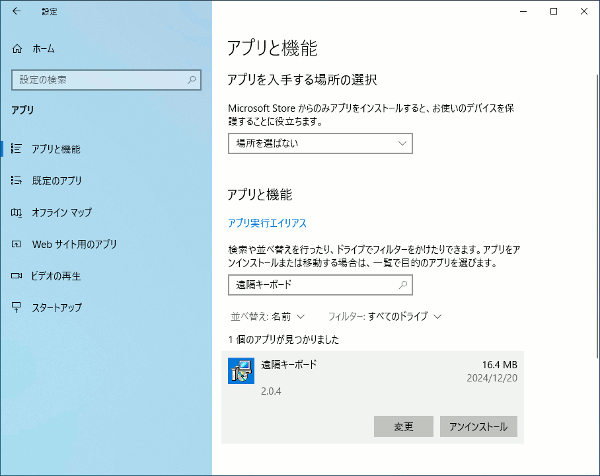The image size is (600, 476).
Task: Click the 遠隔キーボード app icon
Action: 239,371
